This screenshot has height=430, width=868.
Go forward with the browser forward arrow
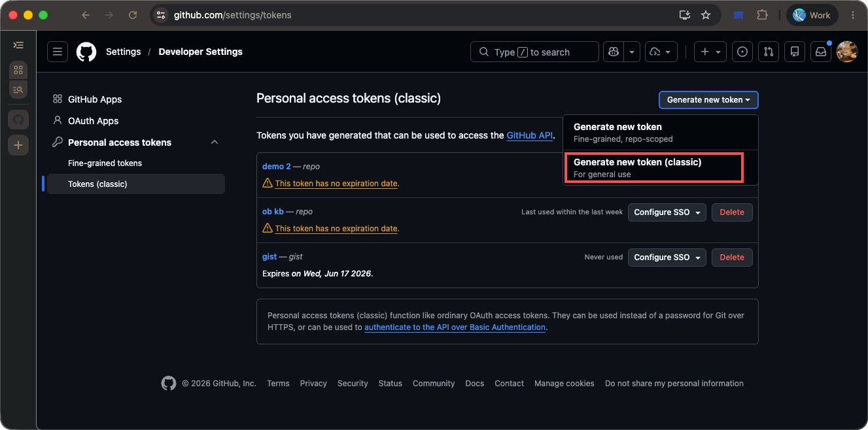(x=109, y=15)
